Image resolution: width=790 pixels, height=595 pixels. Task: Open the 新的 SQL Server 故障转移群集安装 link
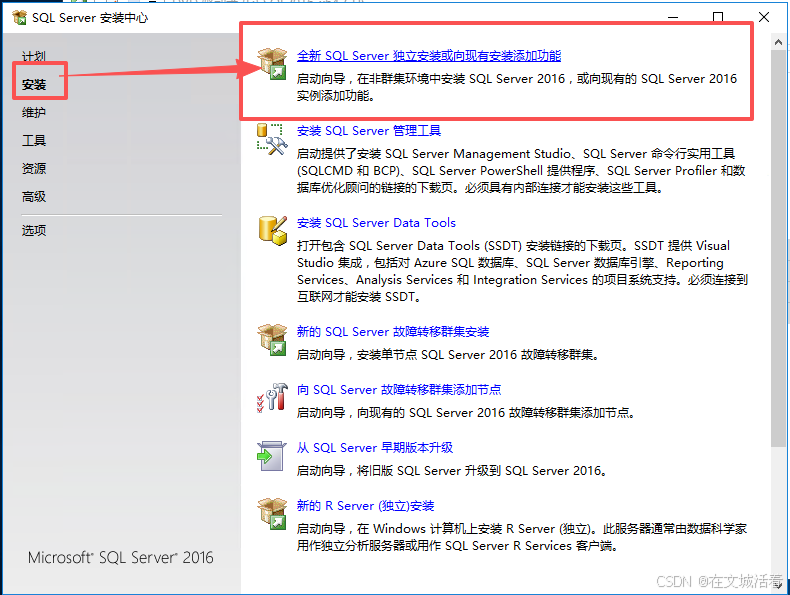click(x=393, y=332)
